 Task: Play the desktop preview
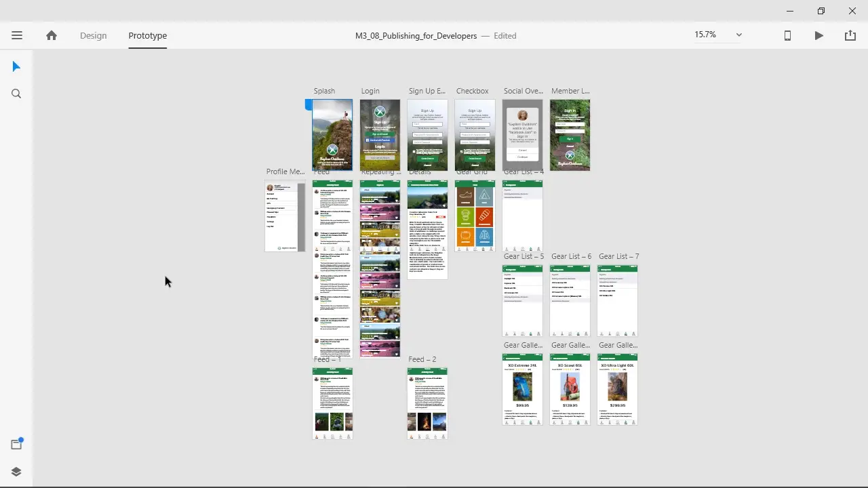point(819,35)
